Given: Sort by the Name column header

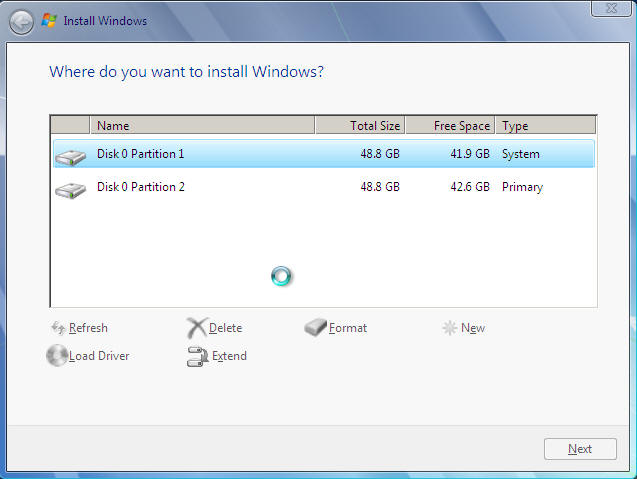Looking at the screenshot, I should click(202, 126).
